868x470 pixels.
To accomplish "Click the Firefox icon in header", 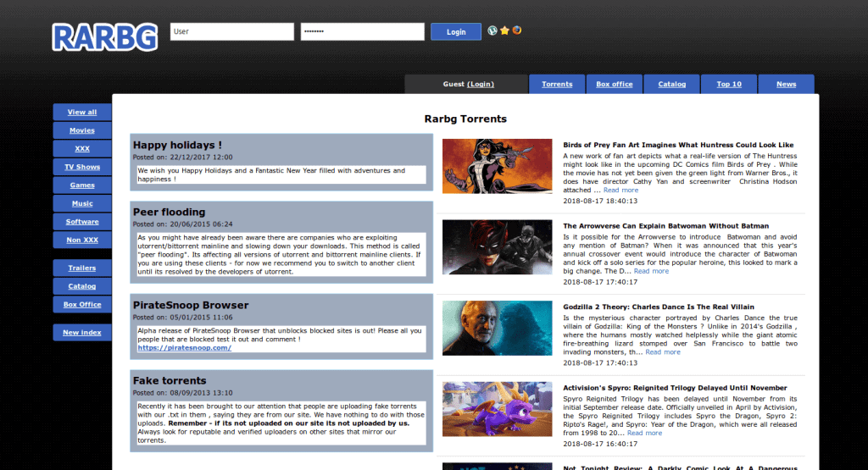I will (x=517, y=30).
